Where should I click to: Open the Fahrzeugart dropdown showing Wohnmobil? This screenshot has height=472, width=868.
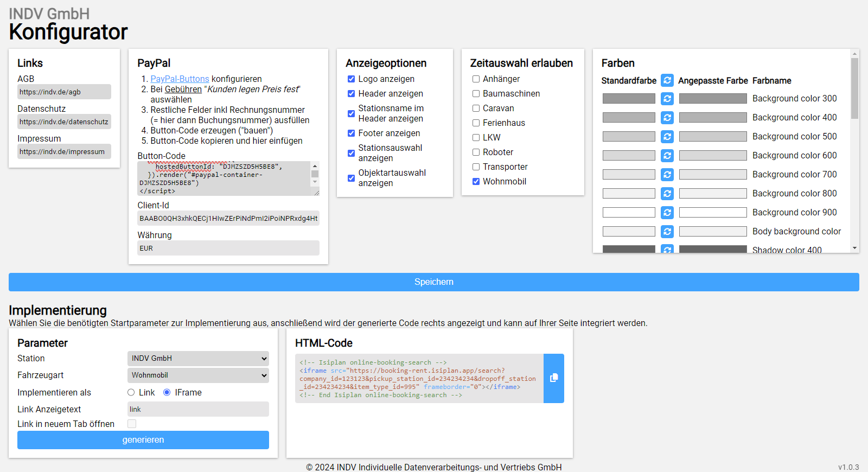(198, 375)
